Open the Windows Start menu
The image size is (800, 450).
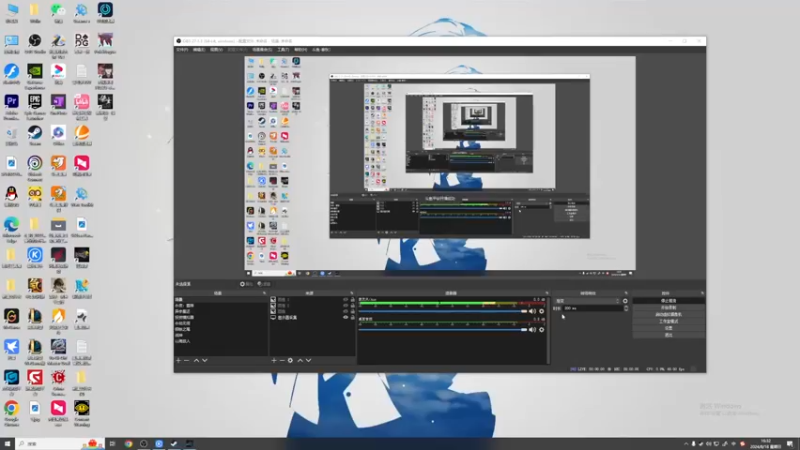pos(7,444)
